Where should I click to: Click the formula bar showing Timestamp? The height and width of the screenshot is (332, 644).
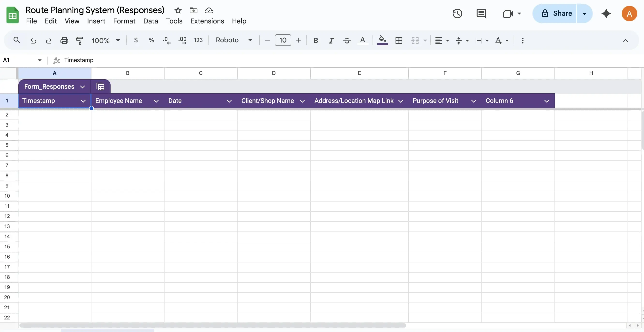pyautogui.click(x=79, y=60)
